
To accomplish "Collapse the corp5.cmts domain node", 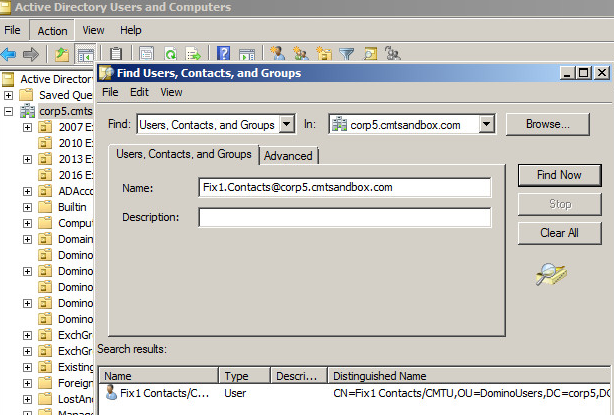I will (x=9, y=112).
